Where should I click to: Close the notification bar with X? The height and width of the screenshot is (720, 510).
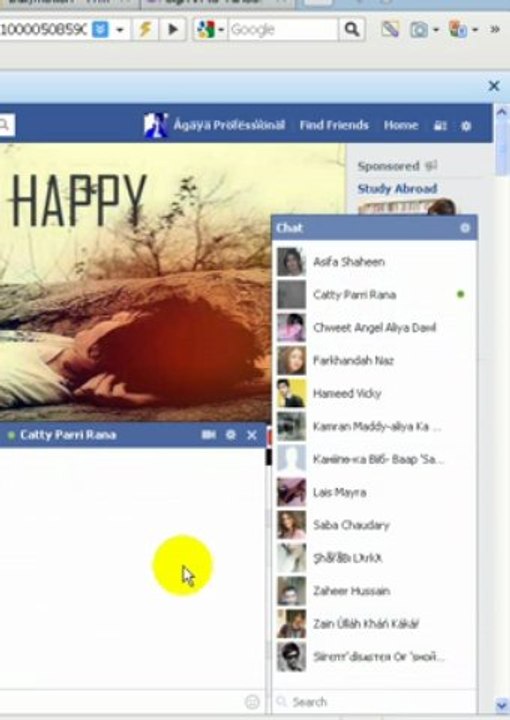[494, 85]
